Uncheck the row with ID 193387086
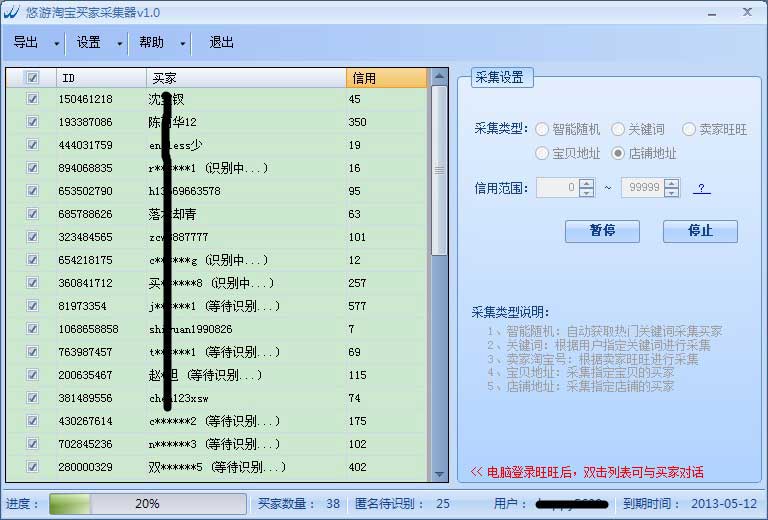768x520 pixels. pos(32,121)
